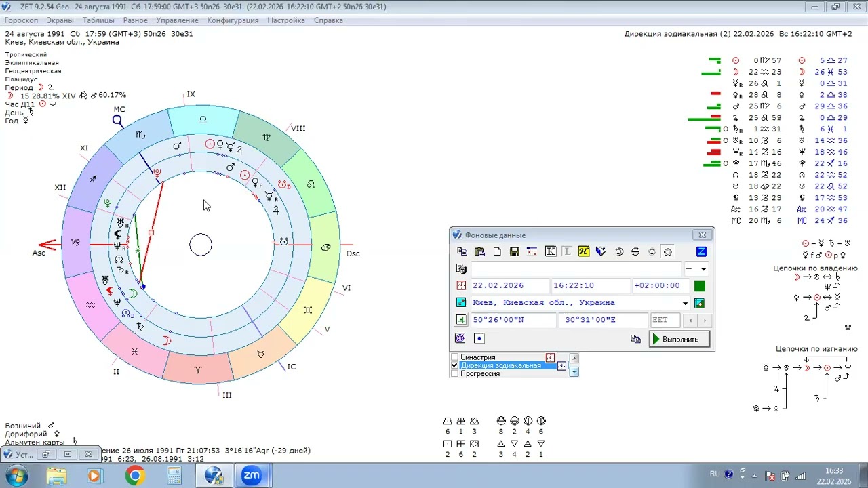868x488 pixels.
Task: Open the Разное menu
Action: (x=136, y=20)
